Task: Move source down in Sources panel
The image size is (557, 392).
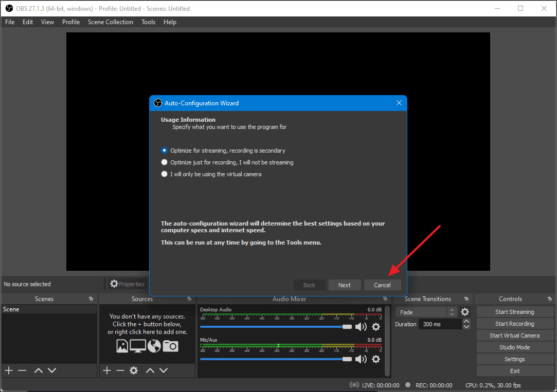Action: click(164, 370)
